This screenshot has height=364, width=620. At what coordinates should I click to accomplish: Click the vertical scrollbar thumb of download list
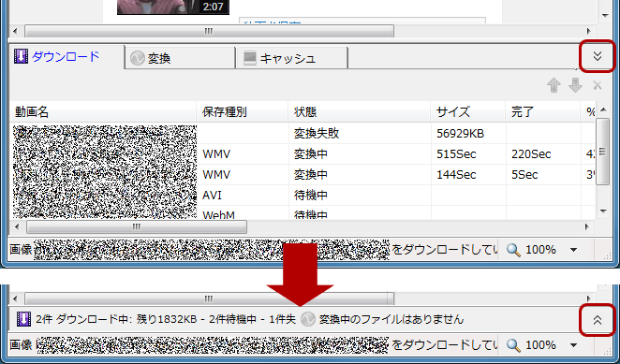[x=602, y=151]
